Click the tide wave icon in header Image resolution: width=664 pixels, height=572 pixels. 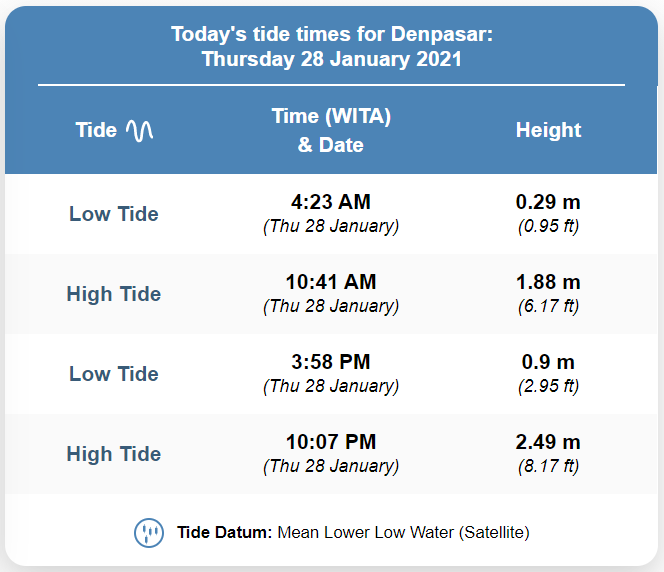[140, 130]
